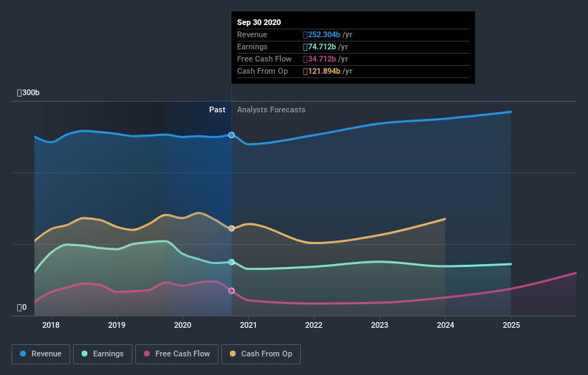Toggle the Revenue legend button
Viewport: 588px width, 375px height.
(x=41, y=354)
